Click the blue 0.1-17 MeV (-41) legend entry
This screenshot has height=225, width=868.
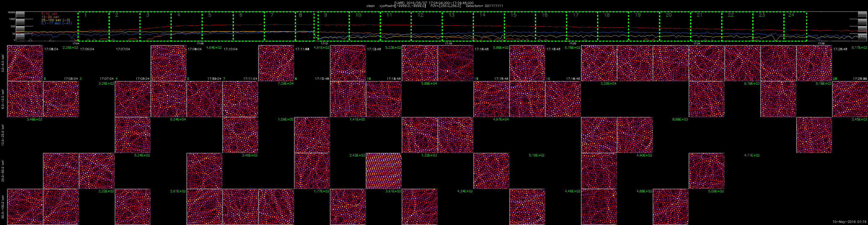tap(56, 23)
